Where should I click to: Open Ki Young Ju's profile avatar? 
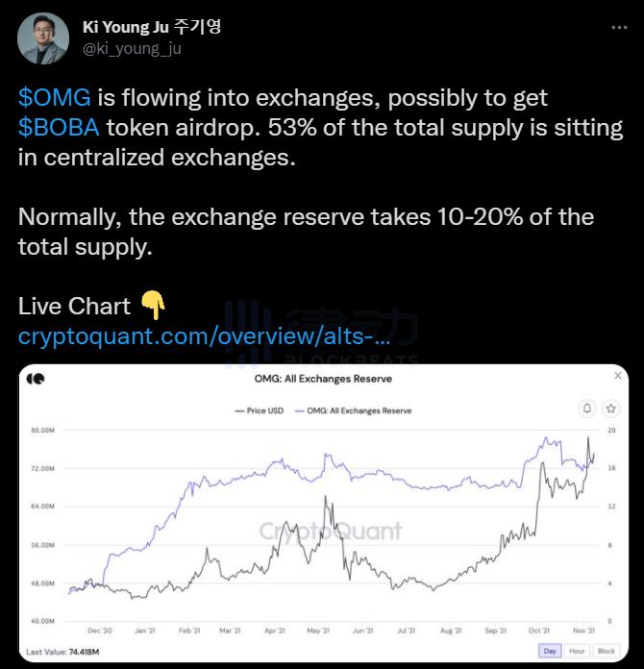[x=43, y=38]
